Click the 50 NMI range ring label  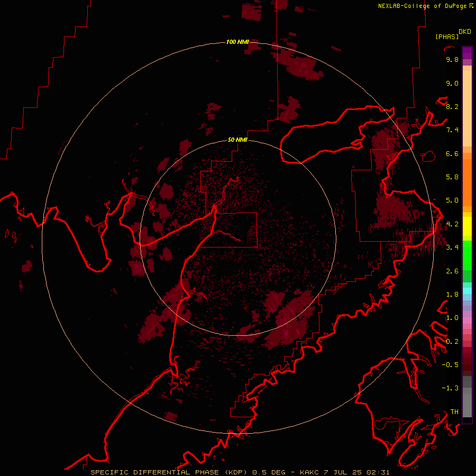[237, 140]
